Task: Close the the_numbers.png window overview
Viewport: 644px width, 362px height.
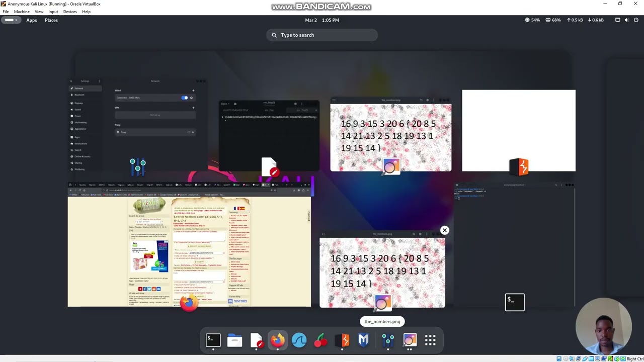Action: pos(444,230)
